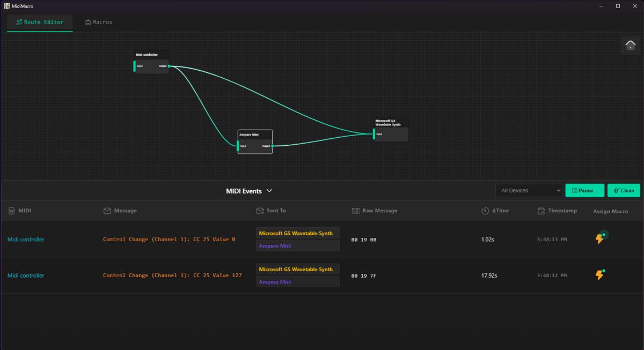This screenshot has width=644, height=350.
Task: Click raw message B0 19 00
Action: click(364, 240)
